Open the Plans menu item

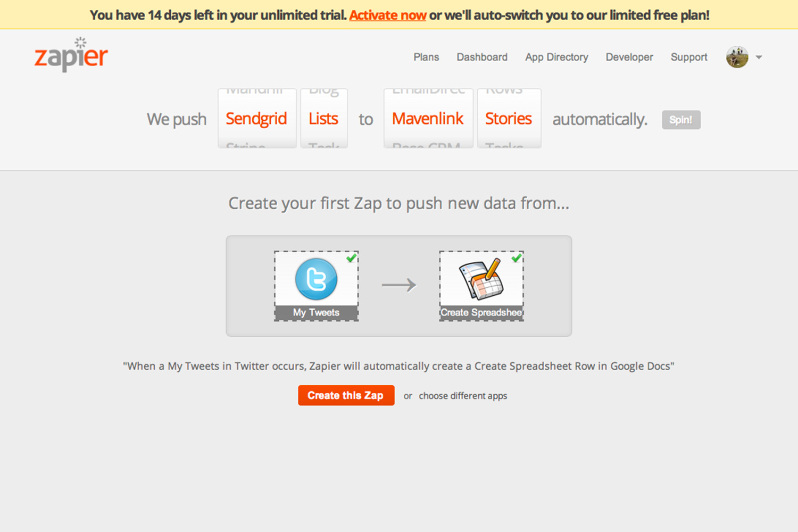coord(426,57)
